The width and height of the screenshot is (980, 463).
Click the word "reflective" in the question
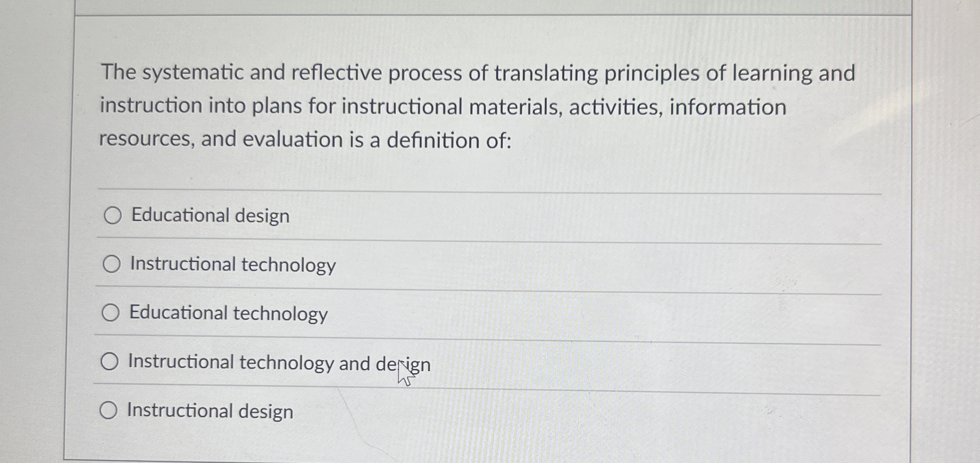[336, 73]
